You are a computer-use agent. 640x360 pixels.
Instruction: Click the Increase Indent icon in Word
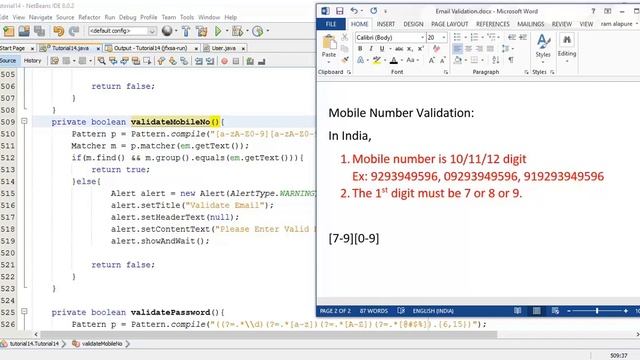tap(523, 37)
